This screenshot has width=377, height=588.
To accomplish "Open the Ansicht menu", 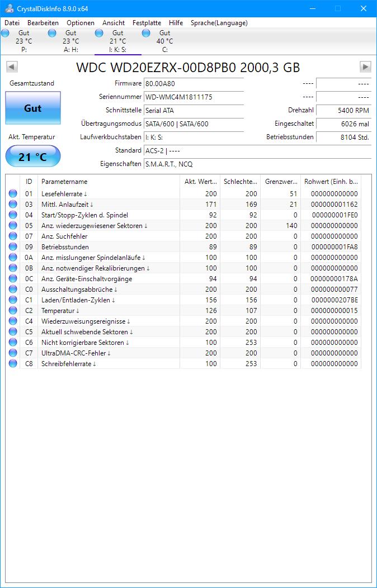I will [x=114, y=23].
